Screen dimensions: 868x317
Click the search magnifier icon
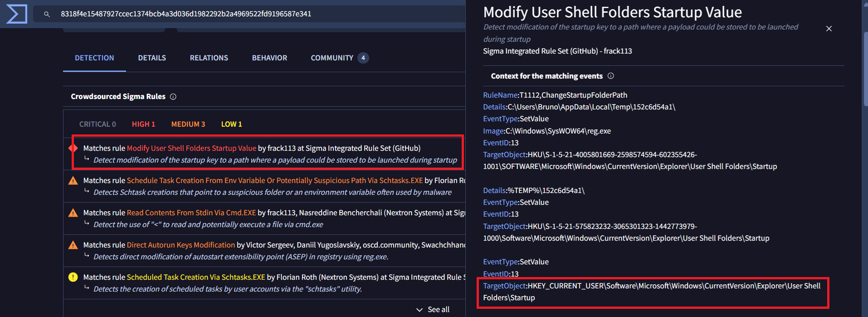[47, 14]
